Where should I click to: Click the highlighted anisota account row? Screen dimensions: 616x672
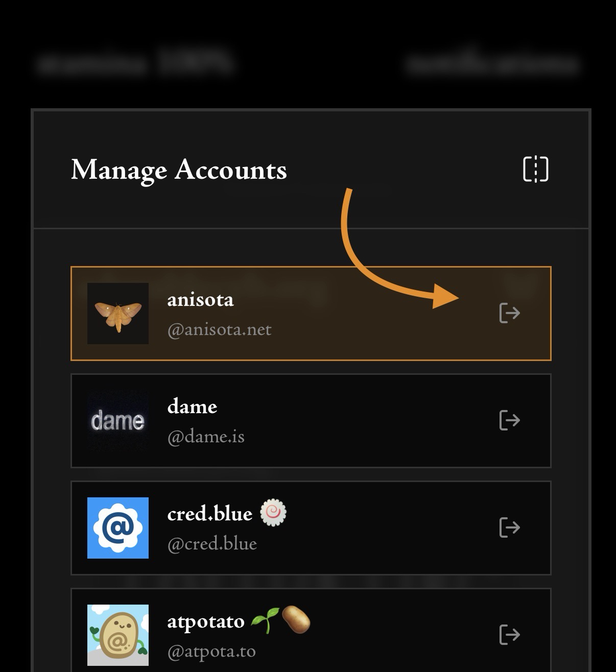pyautogui.click(x=311, y=314)
